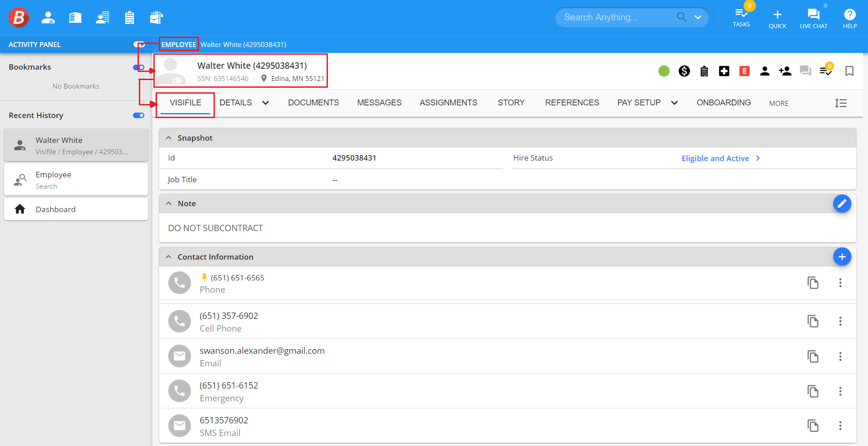Open the Help menu
The height and width of the screenshot is (446, 868).
coord(850,19)
